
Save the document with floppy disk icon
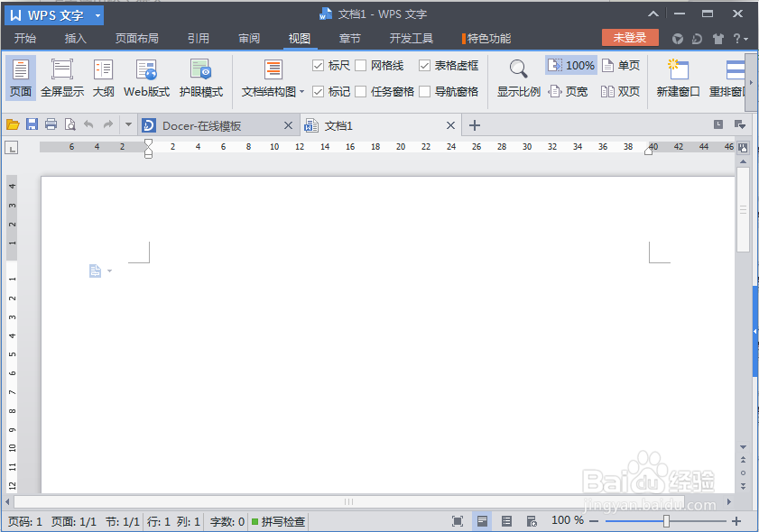(x=32, y=124)
